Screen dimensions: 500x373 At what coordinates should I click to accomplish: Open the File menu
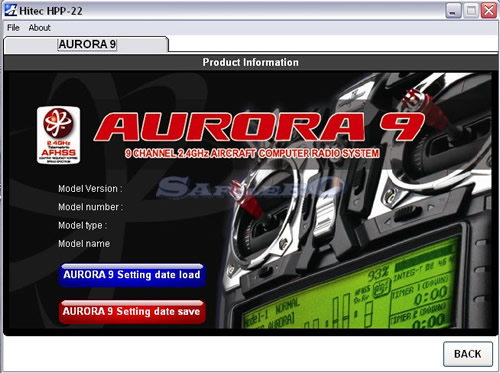point(13,28)
